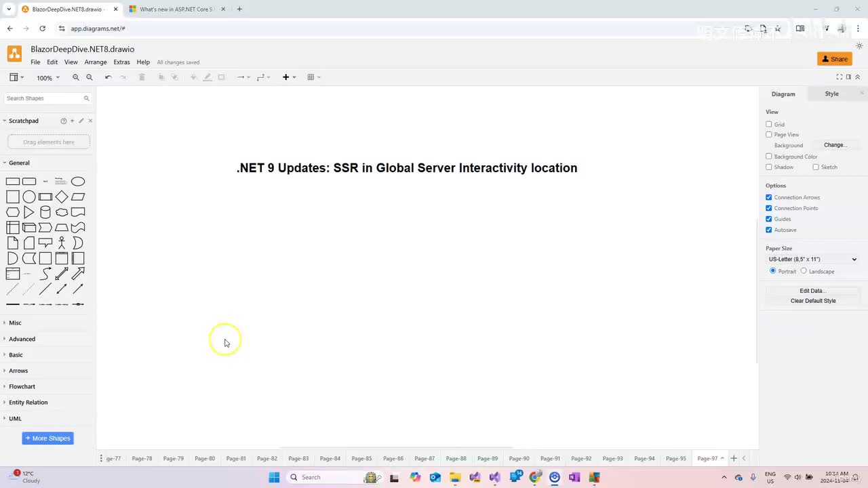Open the waypoints style dropdown
This screenshot has width=868, height=488.
pyautogui.click(x=263, y=77)
